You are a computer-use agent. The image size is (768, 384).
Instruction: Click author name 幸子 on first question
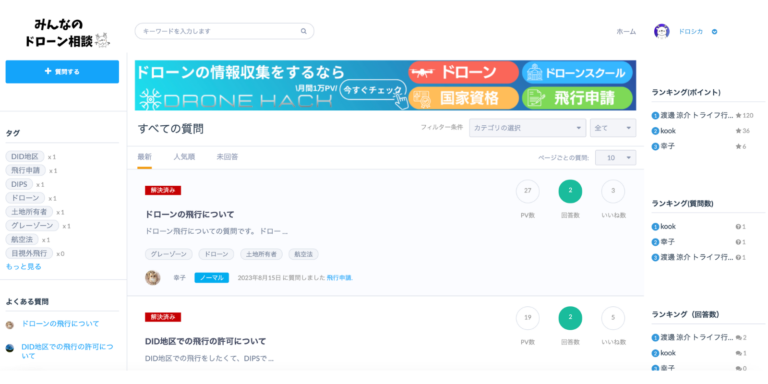pyautogui.click(x=180, y=278)
